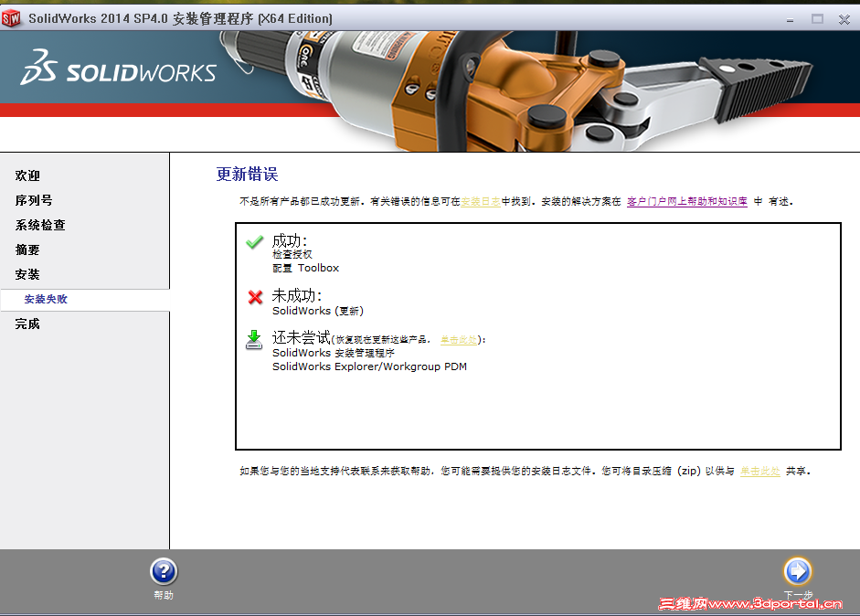Click the red X unsuccessful icon

point(255,297)
